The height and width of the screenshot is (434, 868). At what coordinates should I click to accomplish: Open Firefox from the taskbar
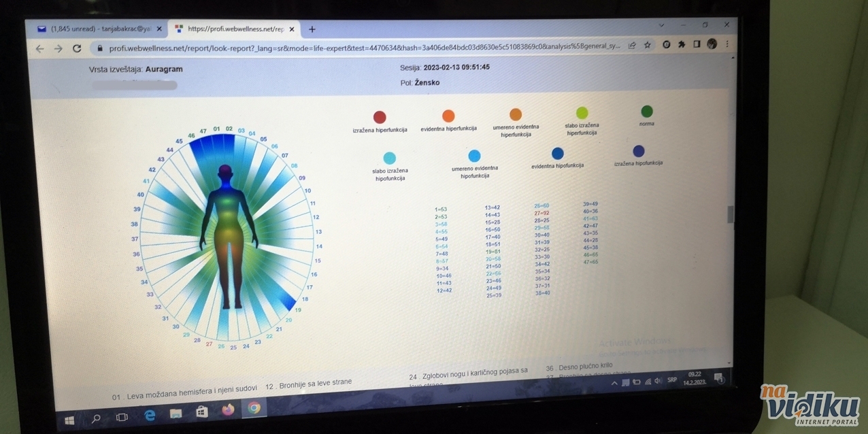point(227,410)
